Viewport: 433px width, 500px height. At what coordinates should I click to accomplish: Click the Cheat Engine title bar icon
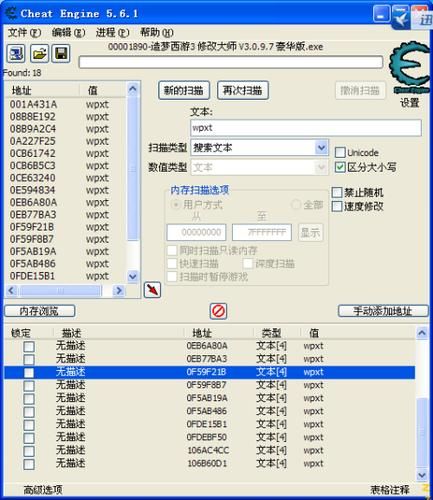[11, 13]
